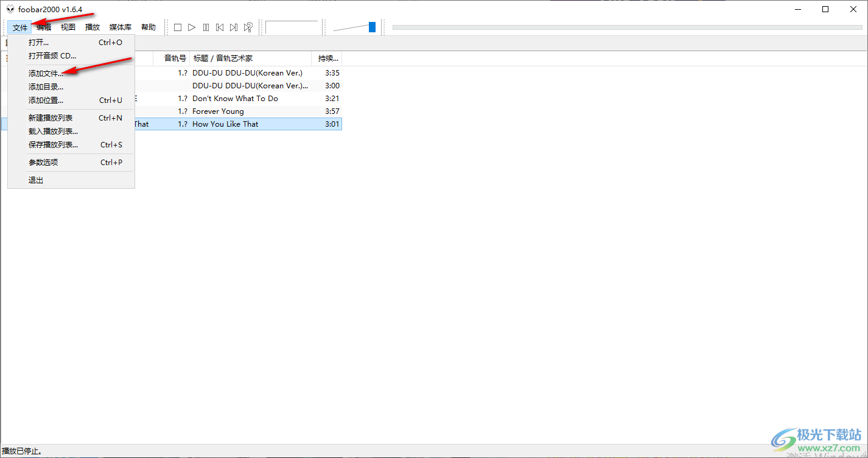
Task: Select 添加位置... menu entry
Action: pyautogui.click(x=71, y=100)
